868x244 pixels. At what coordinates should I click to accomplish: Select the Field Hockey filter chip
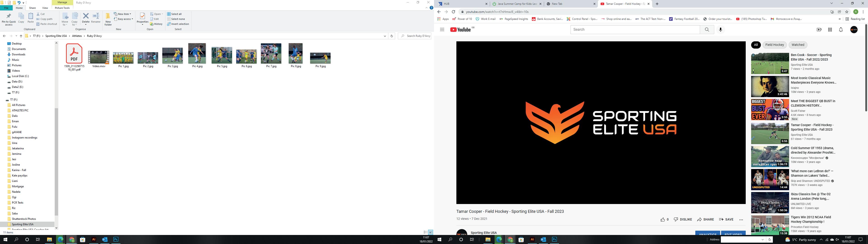coord(774,45)
